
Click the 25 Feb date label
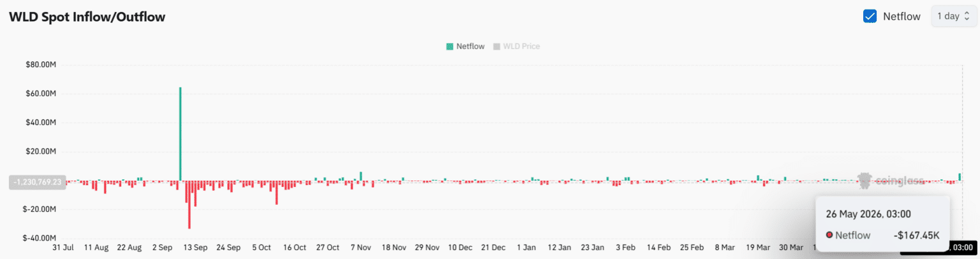click(692, 248)
